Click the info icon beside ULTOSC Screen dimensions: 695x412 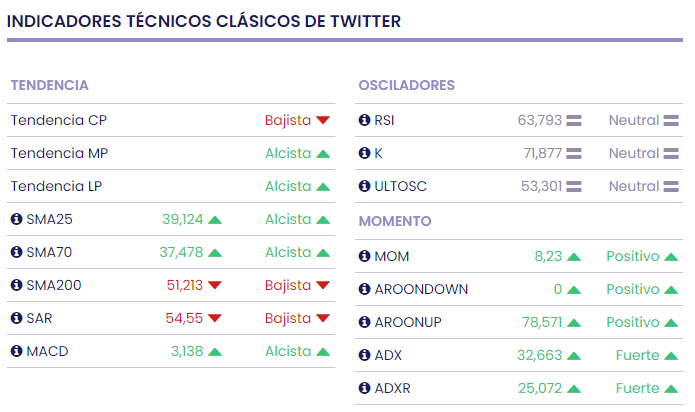click(x=364, y=186)
